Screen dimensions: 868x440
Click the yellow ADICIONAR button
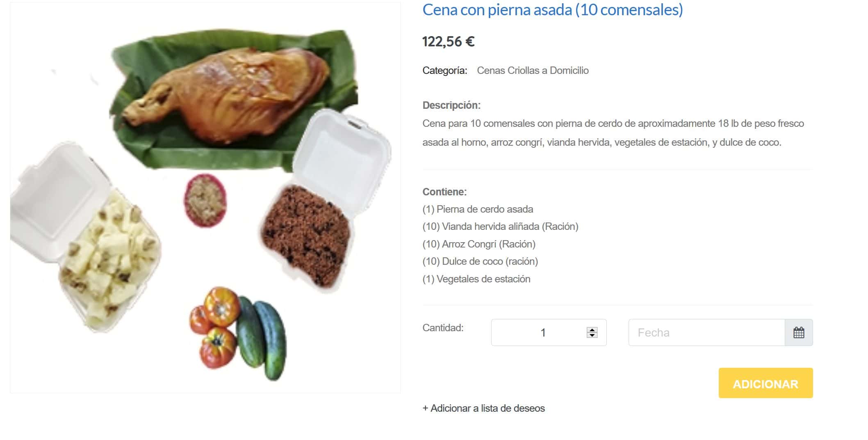coord(765,383)
